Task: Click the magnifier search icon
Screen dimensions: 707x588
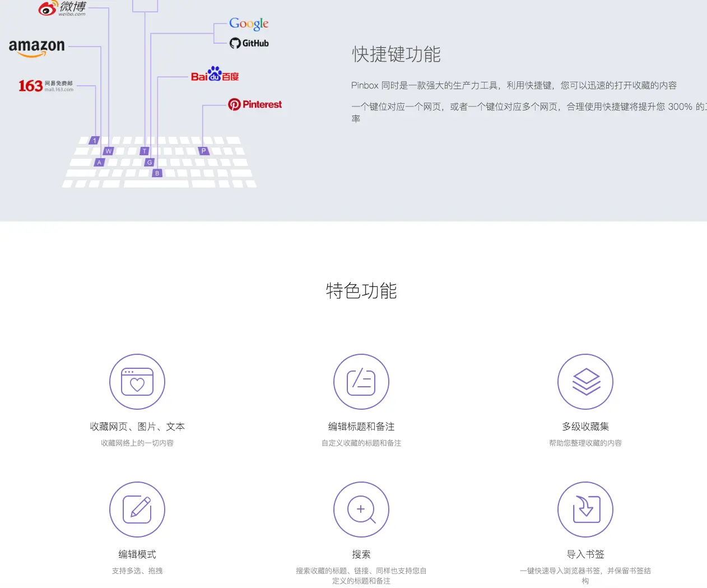Action: [361, 510]
